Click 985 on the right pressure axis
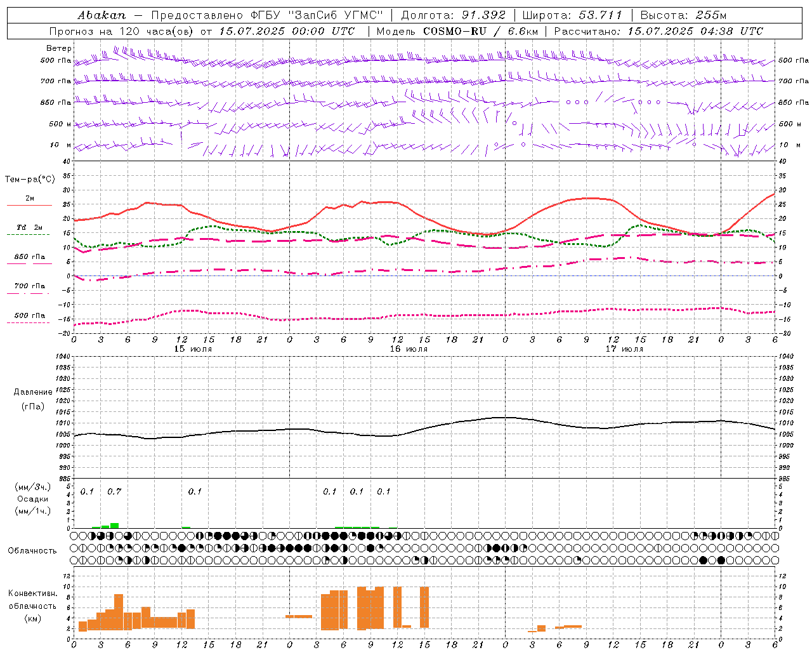 click(785, 479)
